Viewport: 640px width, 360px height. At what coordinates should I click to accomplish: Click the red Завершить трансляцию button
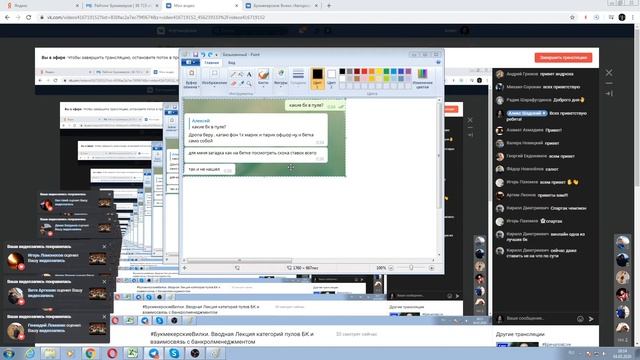coord(563,58)
